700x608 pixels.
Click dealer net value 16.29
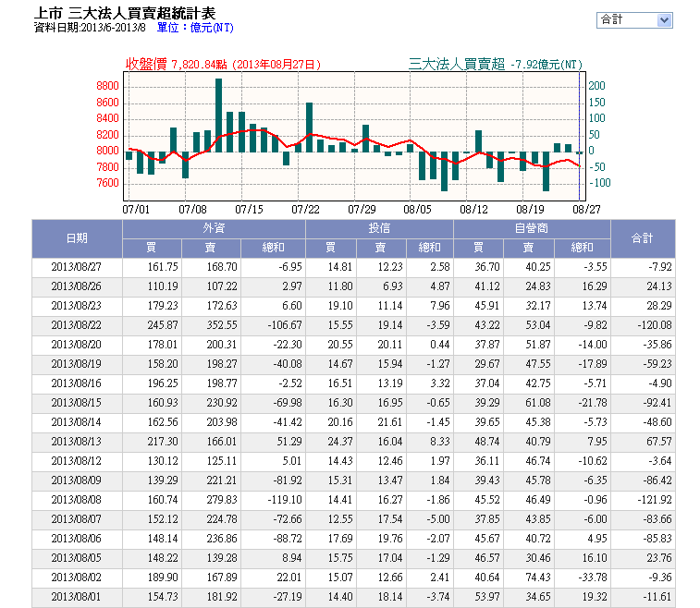click(x=595, y=286)
